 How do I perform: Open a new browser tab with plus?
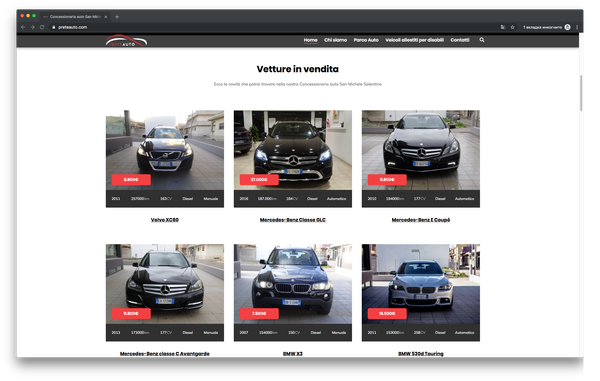[117, 16]
